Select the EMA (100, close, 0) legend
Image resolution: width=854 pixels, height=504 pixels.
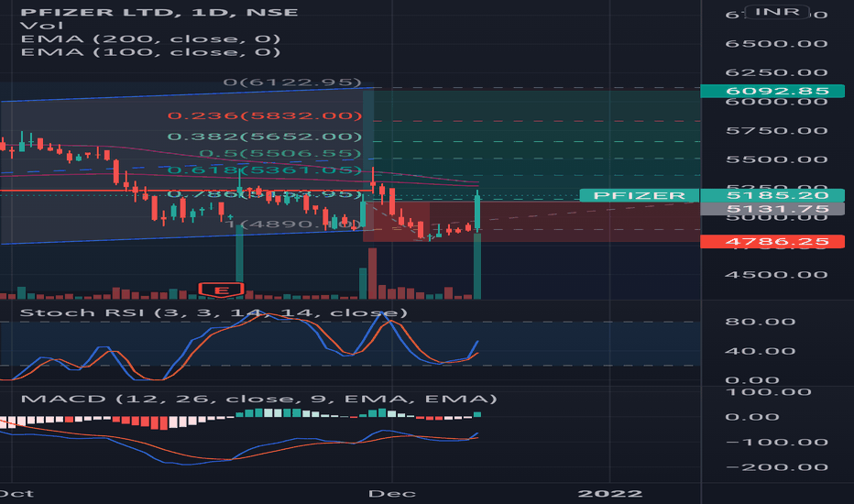(150, 52)
